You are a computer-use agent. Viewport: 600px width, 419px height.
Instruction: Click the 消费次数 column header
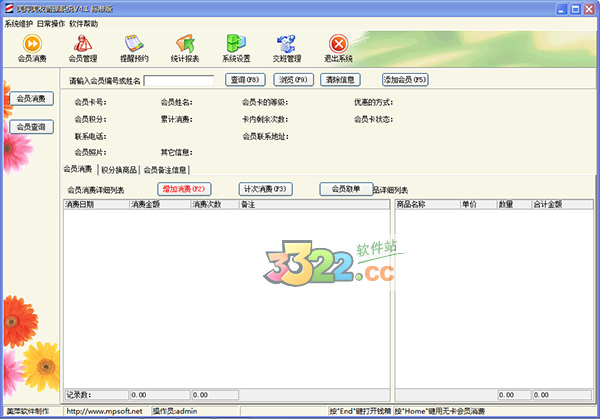pos(215,204)
